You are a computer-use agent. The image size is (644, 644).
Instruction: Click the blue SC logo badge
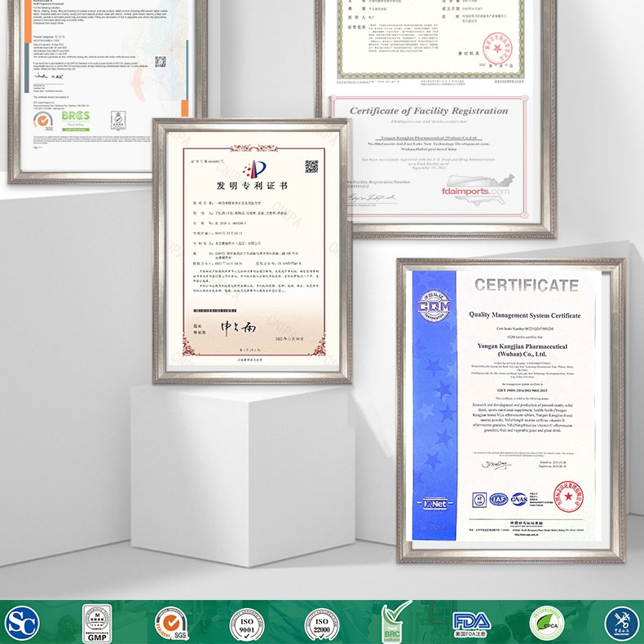tap(22, 624)
